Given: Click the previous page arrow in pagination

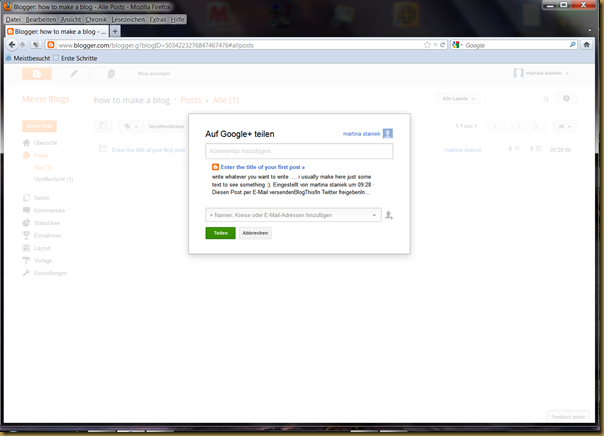Looking at the screenshot, I should coord(495,126).
